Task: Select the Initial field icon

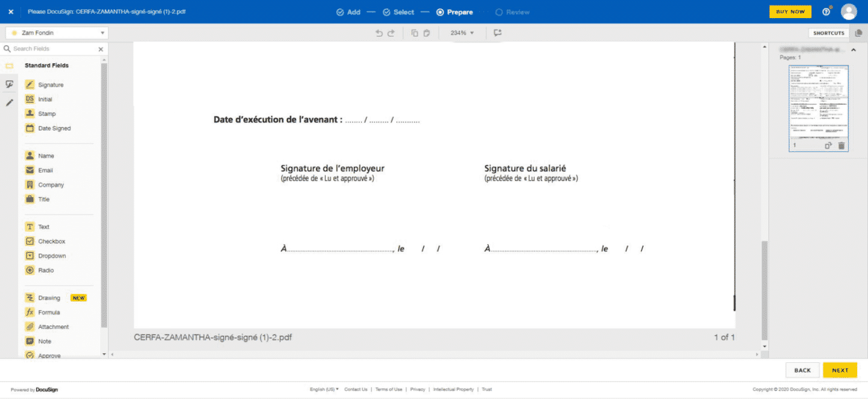Action: click(x=30, y=99)
